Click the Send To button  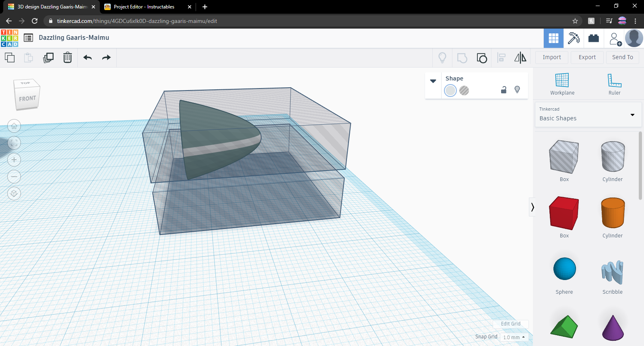(623, 58)
